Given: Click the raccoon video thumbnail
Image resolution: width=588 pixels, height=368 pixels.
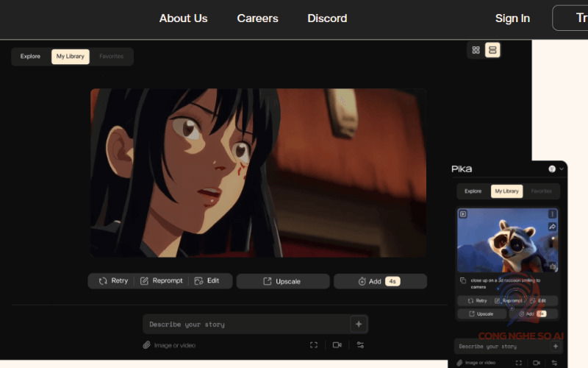Looking at the screenshot, I should coord(507,241).
